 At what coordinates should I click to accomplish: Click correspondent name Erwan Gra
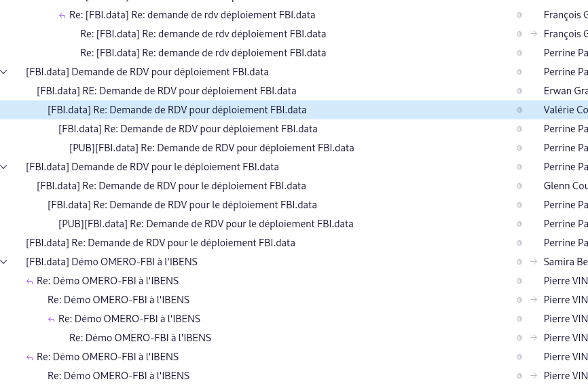coord(565,91)
